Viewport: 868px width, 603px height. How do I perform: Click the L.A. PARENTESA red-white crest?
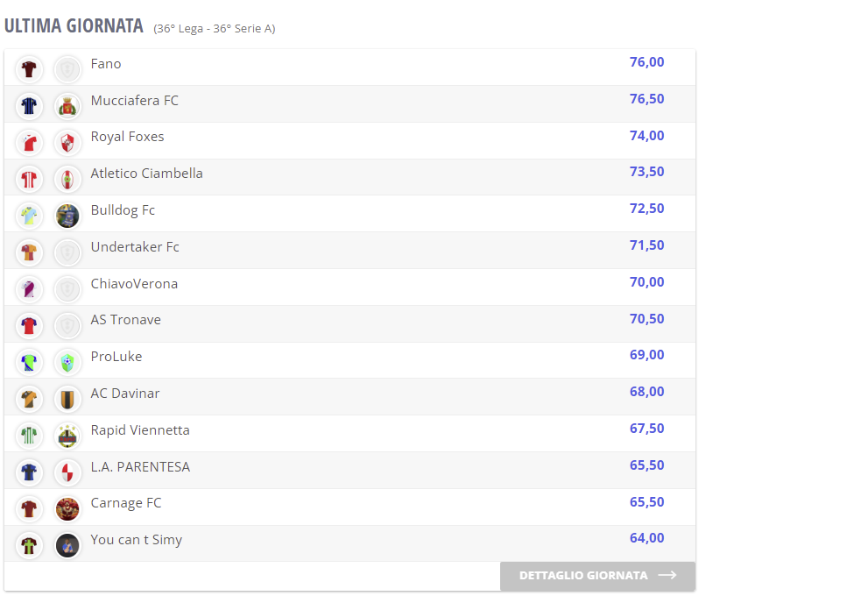click(x=67, y=472)
